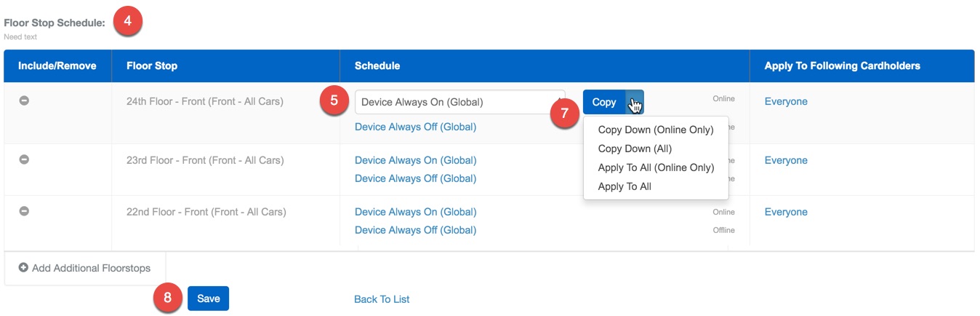This screenshot has height=316, width=980.
Task: Click Everyone link in 23rd Floor row
Action: tap(785, 160)
